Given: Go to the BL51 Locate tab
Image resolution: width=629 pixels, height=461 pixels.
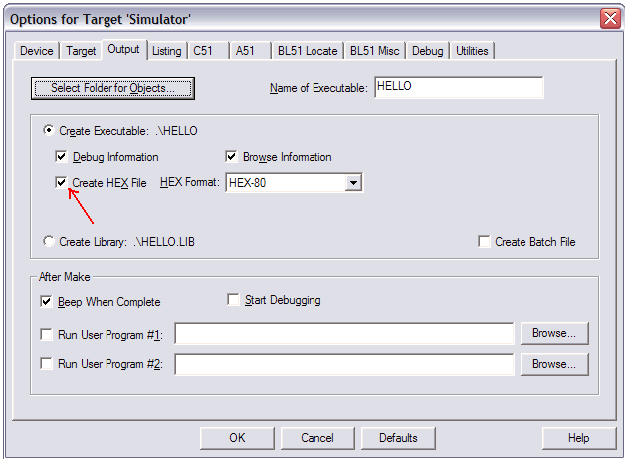Looking at the screenshot, I should pyautogui.click(x=308, y=51).
